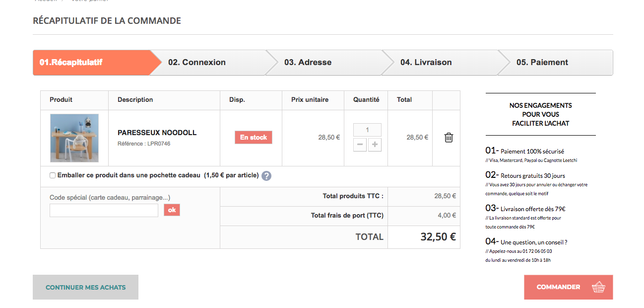The image size is (644, 308).
Task: Select the 05. Paiement step
Action: [x=542, y=63]
